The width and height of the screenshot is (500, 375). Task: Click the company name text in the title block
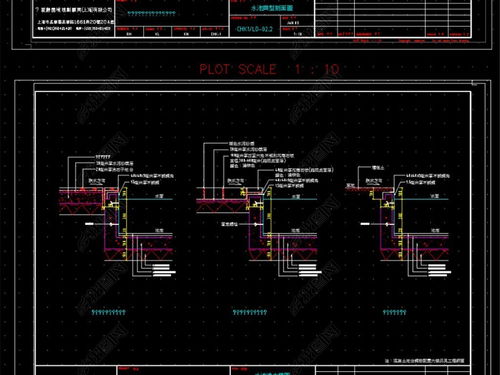coord(74,10)
